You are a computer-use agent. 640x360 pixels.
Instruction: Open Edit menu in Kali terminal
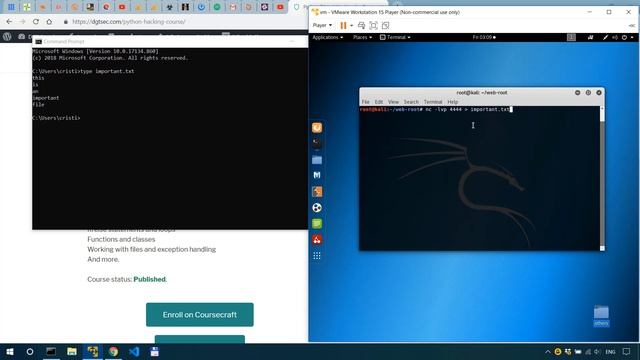point(379,102)
